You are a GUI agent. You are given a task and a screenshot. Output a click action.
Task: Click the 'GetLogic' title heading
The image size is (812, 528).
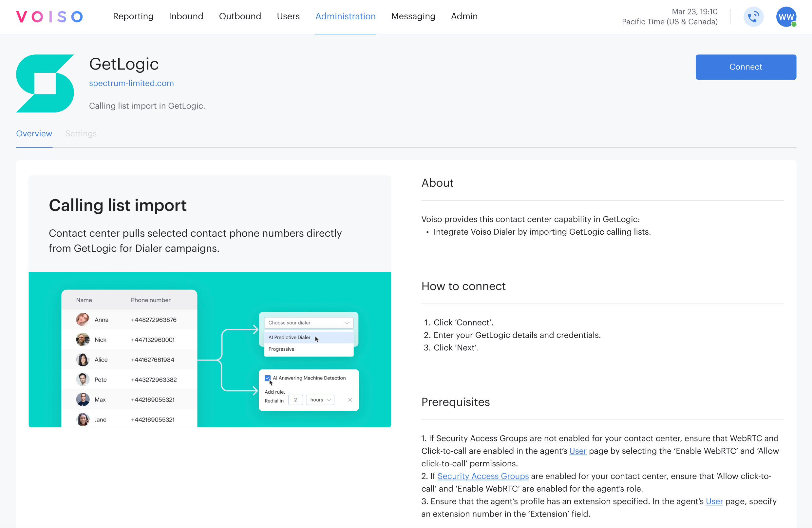coord(124,64)
